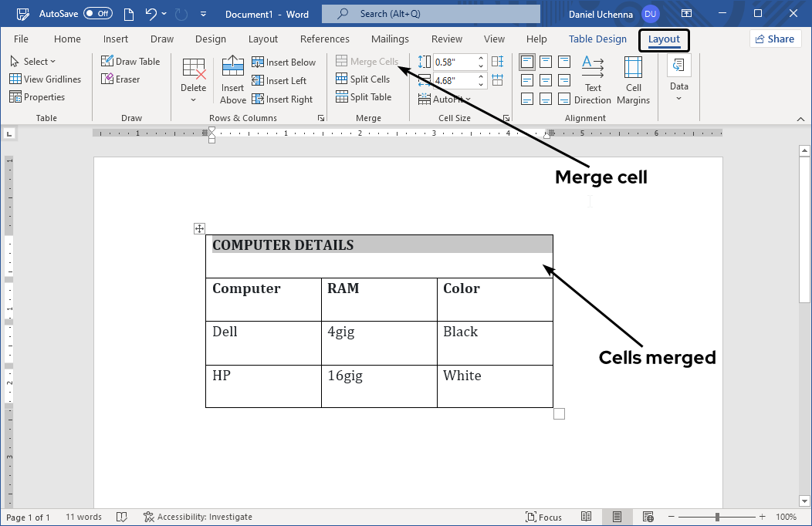The height and width of the screenshot is (526, 812).
Task: Click Insert Below to add a row
Action: tap(284, 62)
